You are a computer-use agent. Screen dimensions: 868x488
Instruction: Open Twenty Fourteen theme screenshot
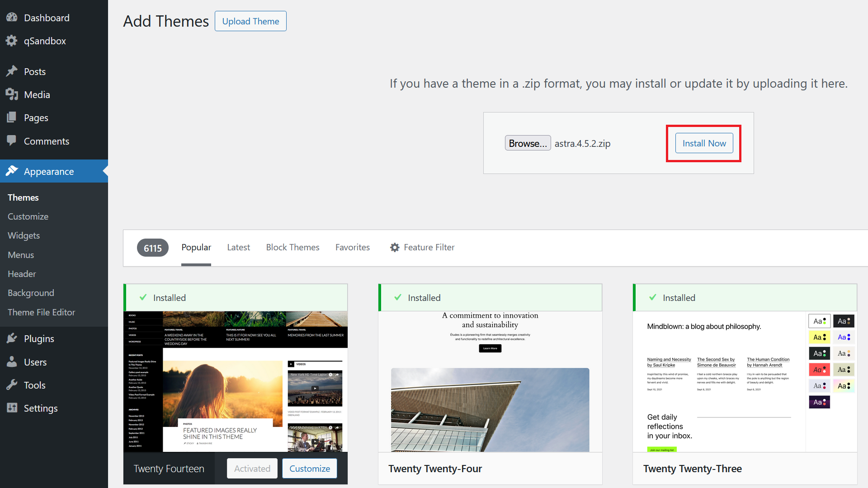click(x=236, y=381)
